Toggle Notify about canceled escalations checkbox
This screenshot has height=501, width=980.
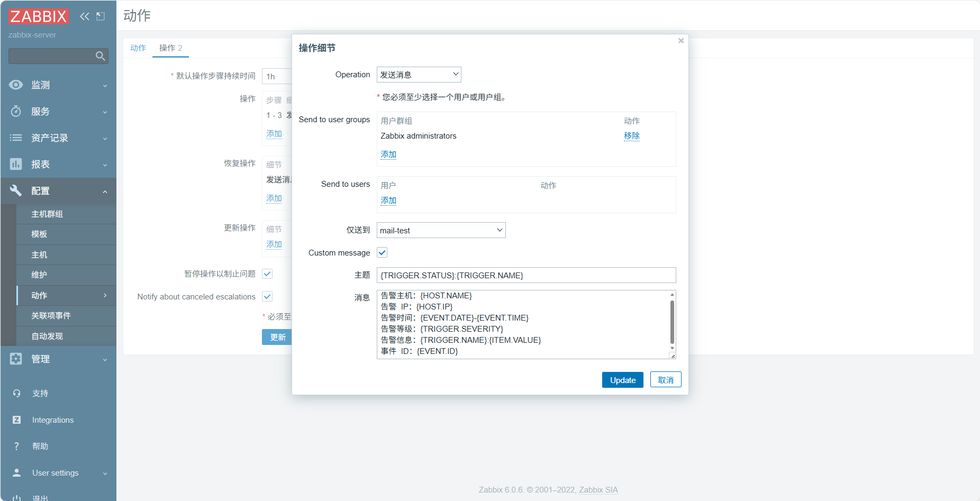(267, 296)
